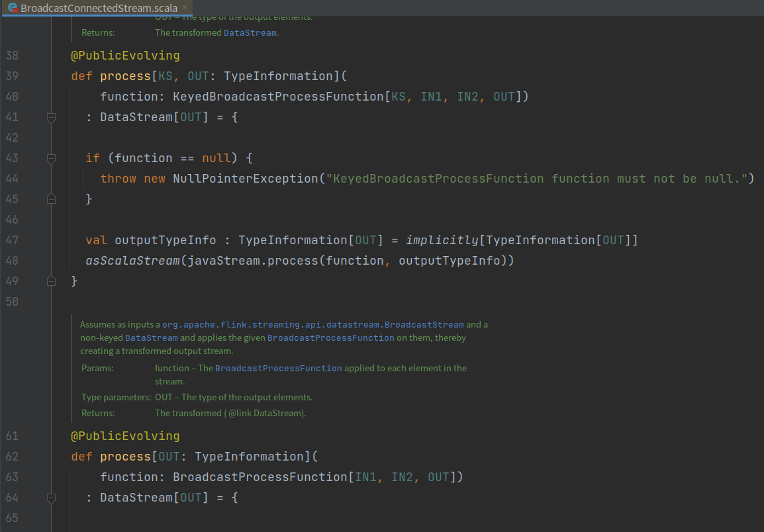Click line number 50 in gutter
Image resolution: width=764 pixels, height=532 pixels.
pos(12,302)
